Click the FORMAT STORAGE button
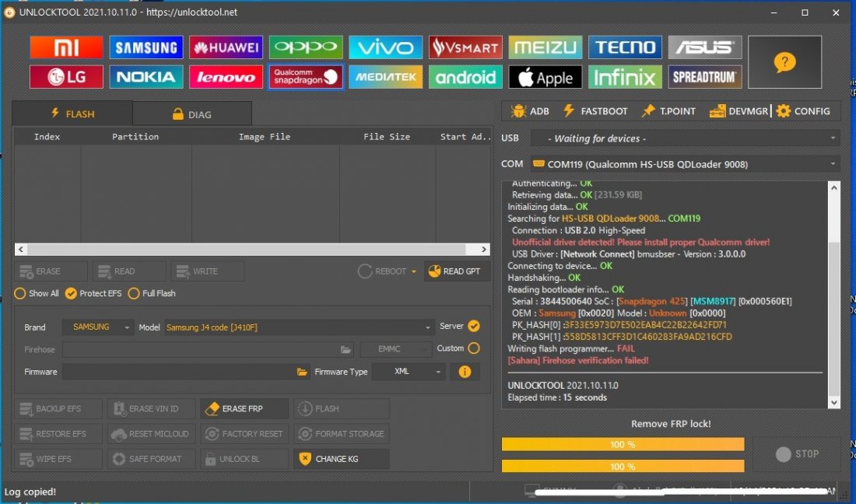 tap(341, 434)
